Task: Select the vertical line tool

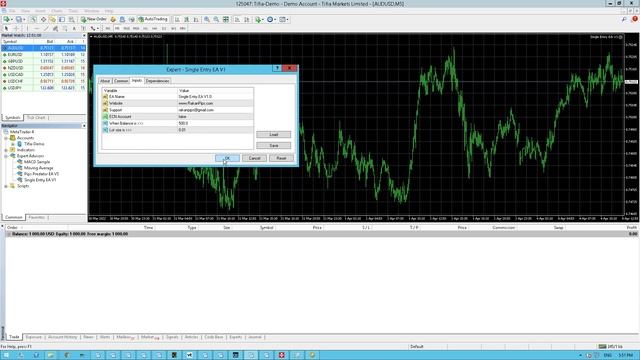Action: click(27, 29)
